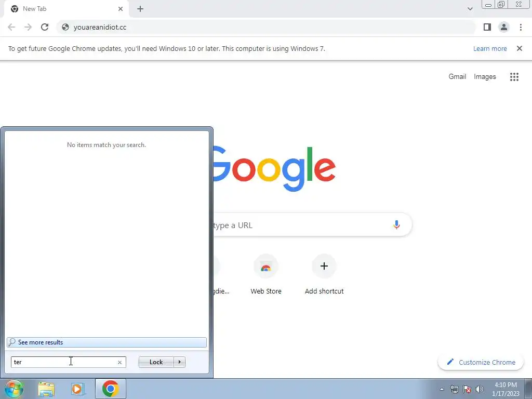Click See more results
This screenshot has height=399, width=532.
[x=107, y=342]
